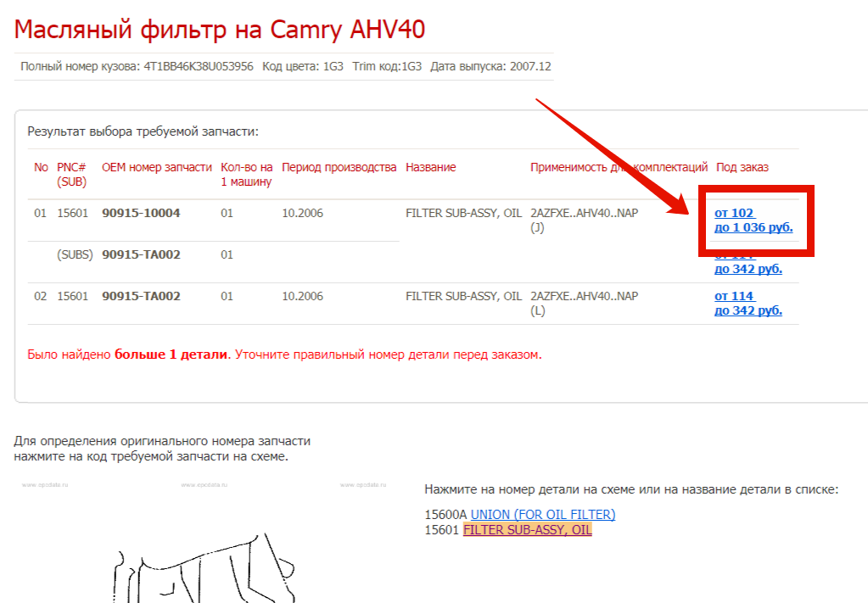Follow the UNION (FOR OIL FILTER) link
Viewport: 868px width, 603px height.
[542, 514]
